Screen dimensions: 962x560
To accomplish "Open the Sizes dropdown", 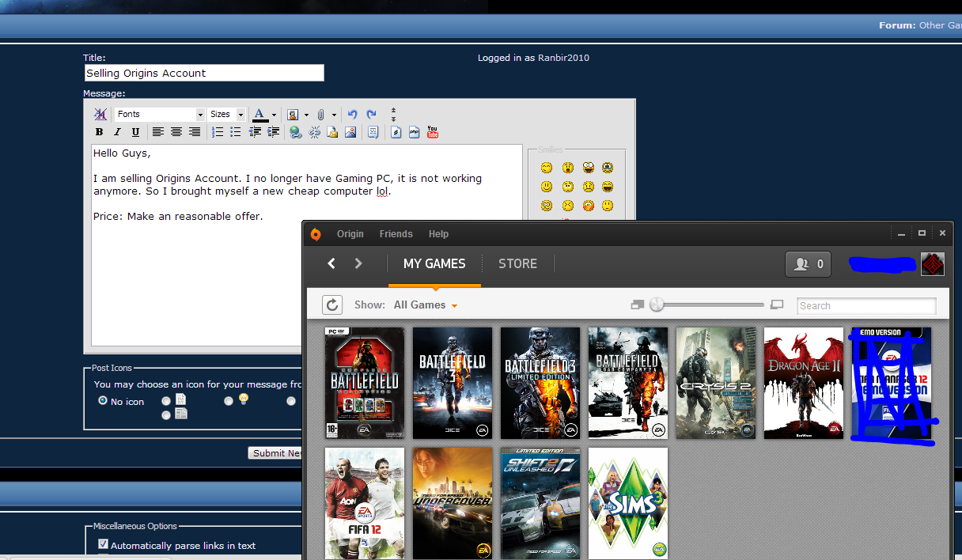I will click(227, 115).
